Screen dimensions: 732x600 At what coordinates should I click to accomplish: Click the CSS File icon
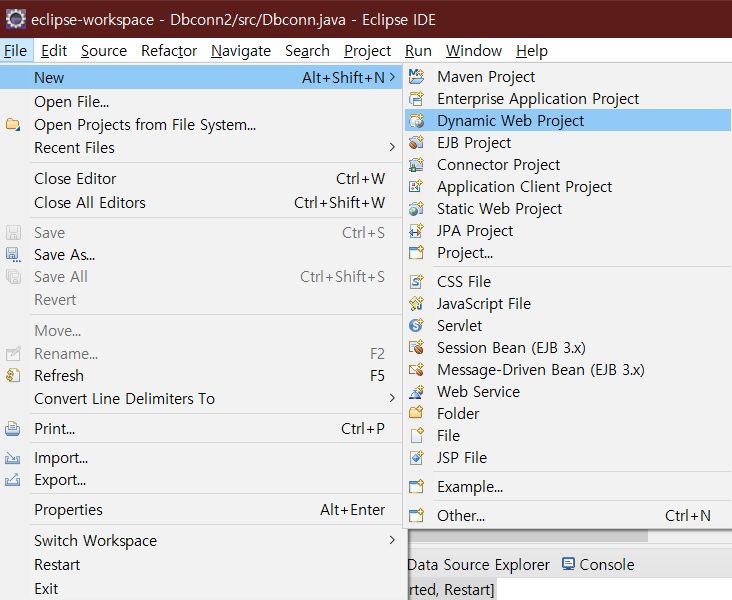tap(416, 282)
